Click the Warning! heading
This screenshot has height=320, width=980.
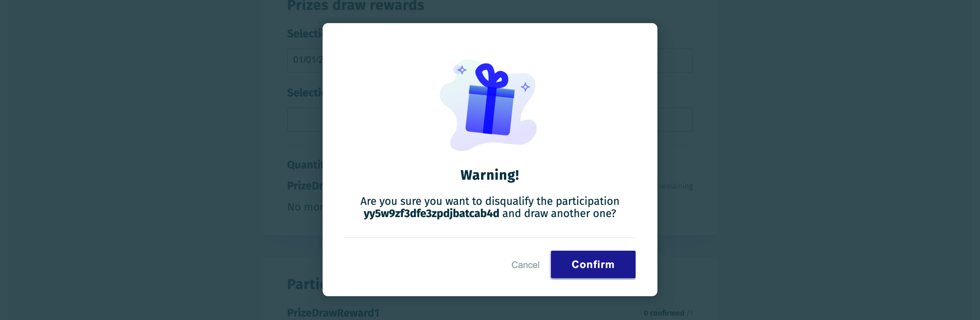point(490,175)
